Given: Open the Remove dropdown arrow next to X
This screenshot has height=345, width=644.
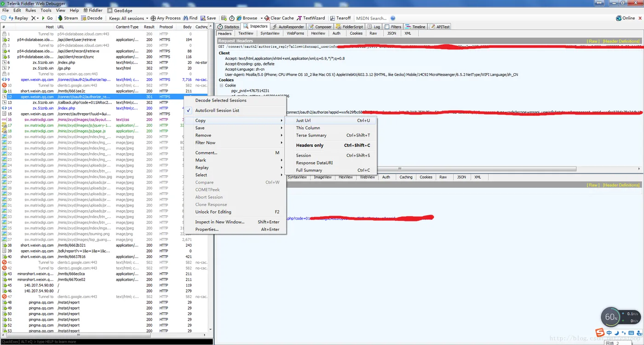Looking at the screenshot, I should coord(38,18).
